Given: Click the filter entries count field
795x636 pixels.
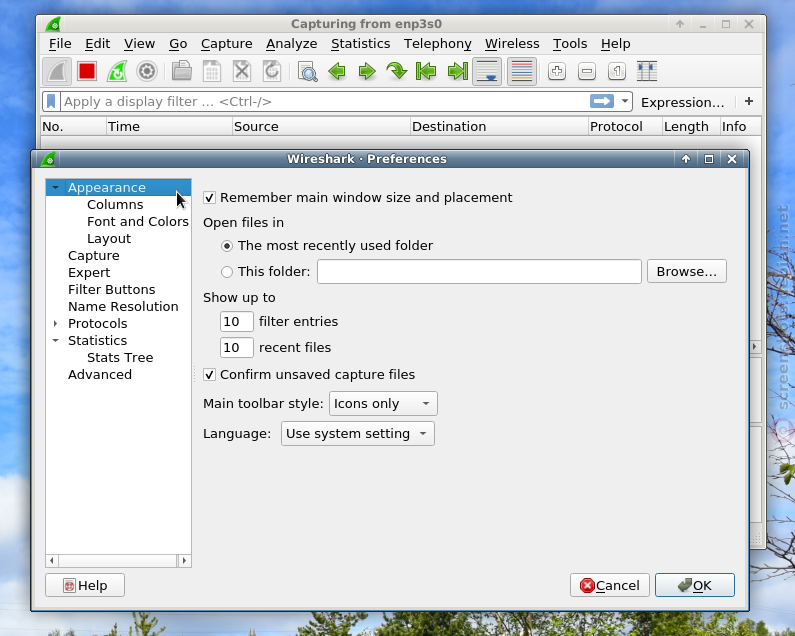Looking at the screenshot, I should [236, 322].
